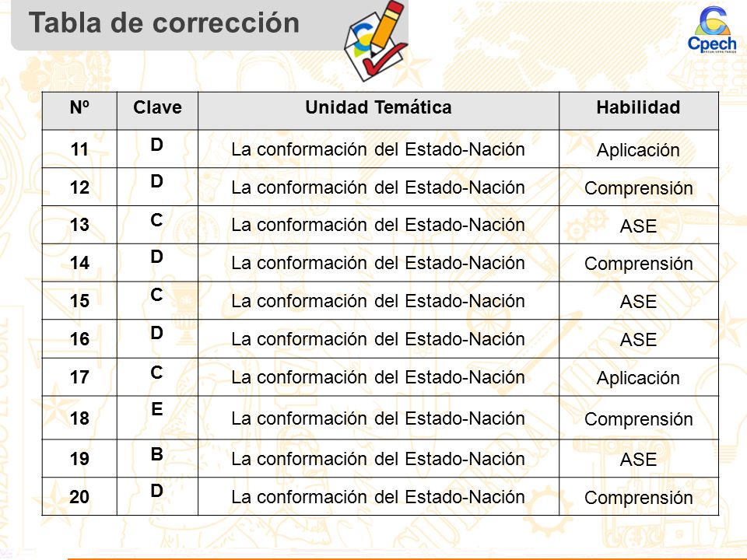Screen dimensions: 747x560
Task: Click the Nº column header
Action: pos(79,107)
